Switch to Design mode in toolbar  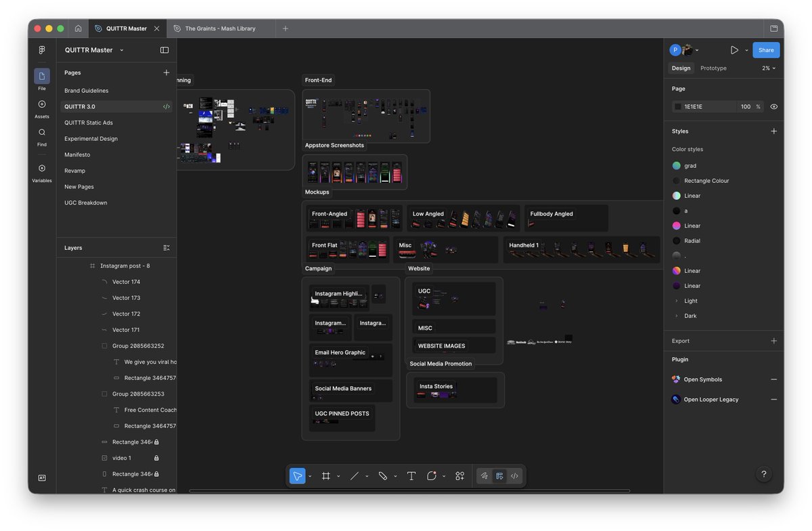[x=499, y=476]
